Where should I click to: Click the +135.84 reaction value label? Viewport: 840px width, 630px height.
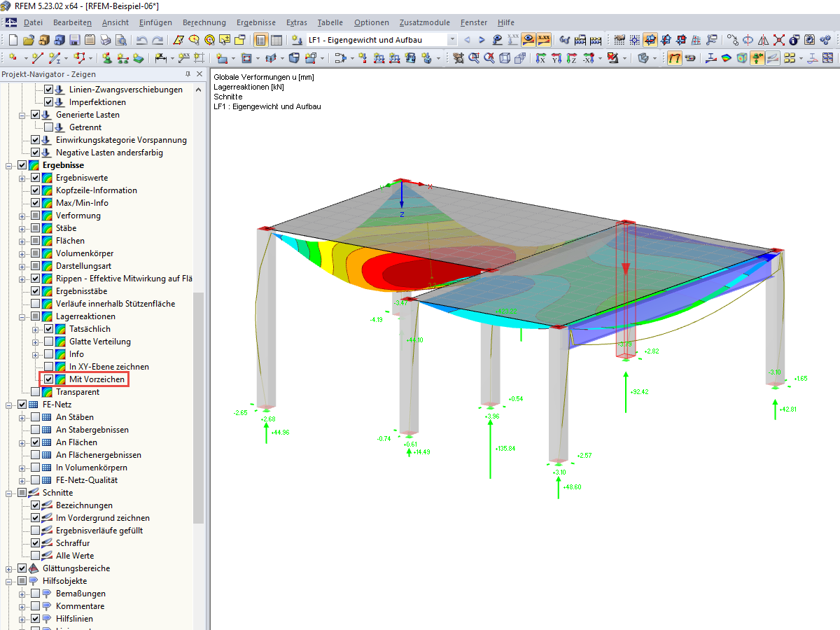(505, 448)
